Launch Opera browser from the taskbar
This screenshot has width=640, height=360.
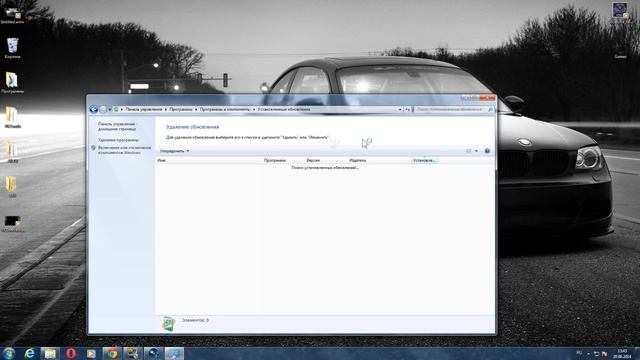pyautogui.click(x=71, y=353)
